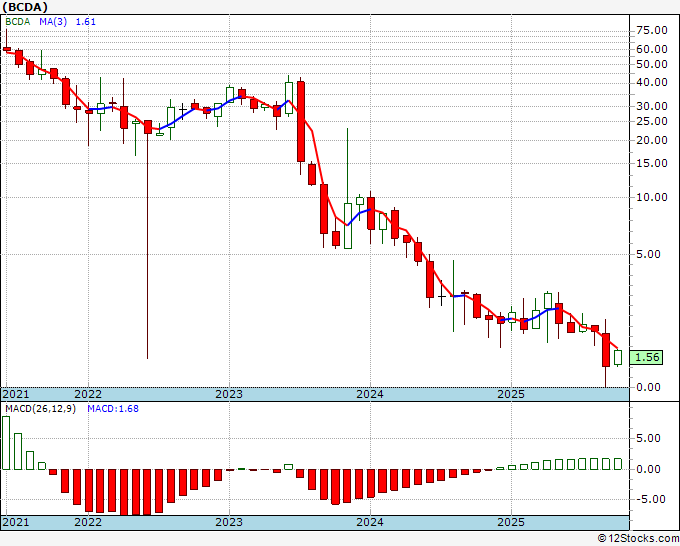Viewport: 680px width, 546px height.
Task: Click the MA(3) indicator label
Action: [53, 22]
